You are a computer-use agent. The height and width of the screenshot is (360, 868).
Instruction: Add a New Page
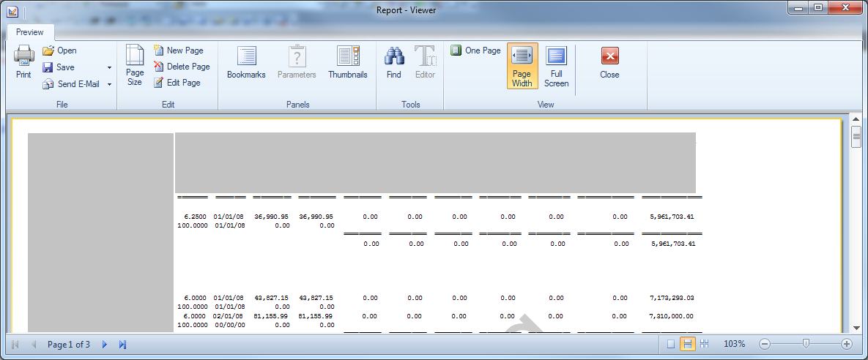pyautogui.click(x=178, y=50)
